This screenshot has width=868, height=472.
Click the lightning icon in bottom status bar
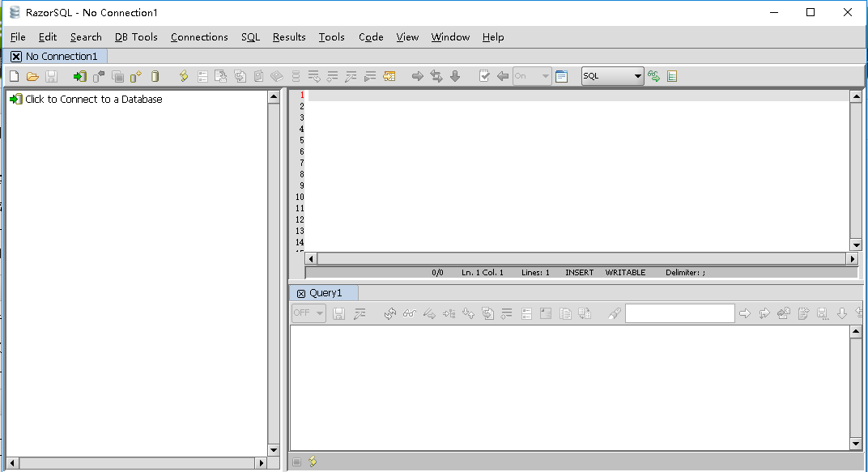pos(313,461)
